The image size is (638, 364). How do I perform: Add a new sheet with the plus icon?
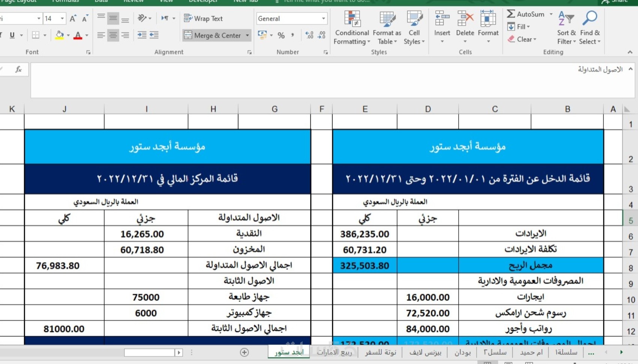(244, 352)
